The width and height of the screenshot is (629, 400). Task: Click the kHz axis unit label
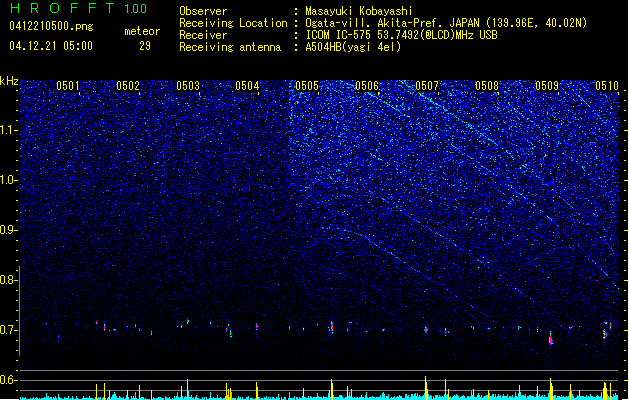[x=9, y=81]
